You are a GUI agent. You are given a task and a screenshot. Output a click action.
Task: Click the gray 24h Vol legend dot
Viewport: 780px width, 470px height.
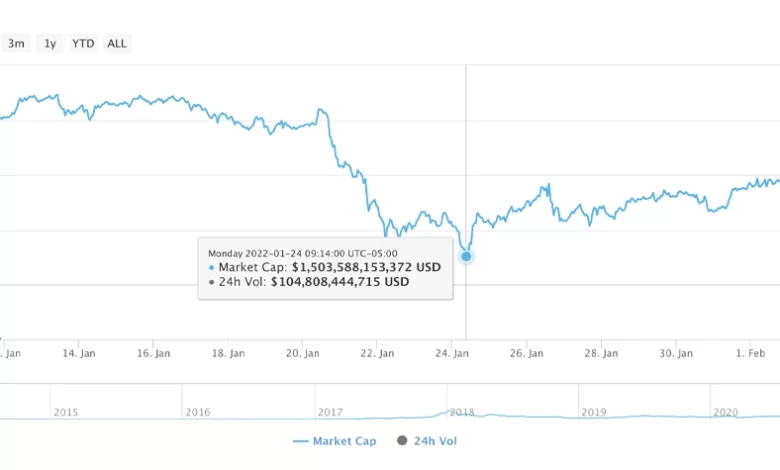(x=402, y=440)
